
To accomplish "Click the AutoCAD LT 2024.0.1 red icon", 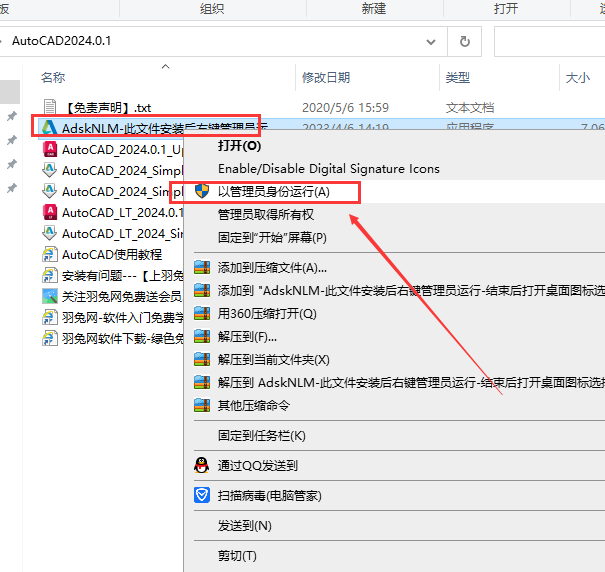I will (x=50, y=212).
